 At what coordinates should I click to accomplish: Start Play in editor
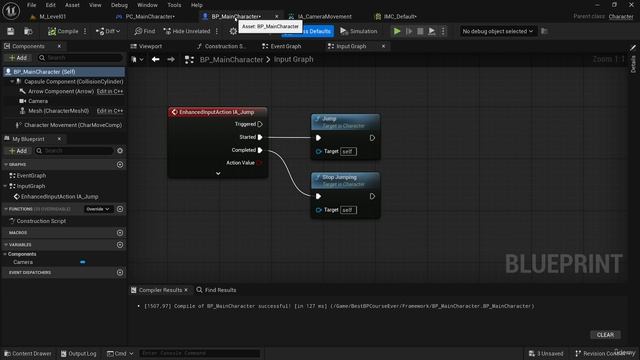(397, 31)
